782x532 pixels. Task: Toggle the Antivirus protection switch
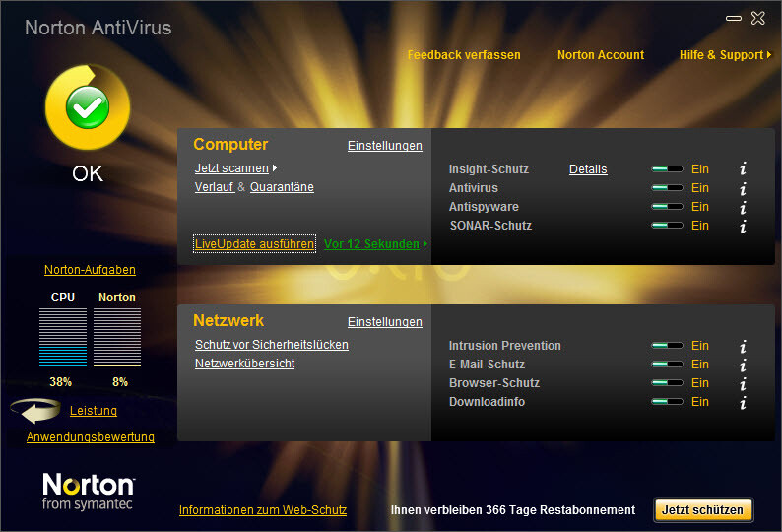[667, 188]
